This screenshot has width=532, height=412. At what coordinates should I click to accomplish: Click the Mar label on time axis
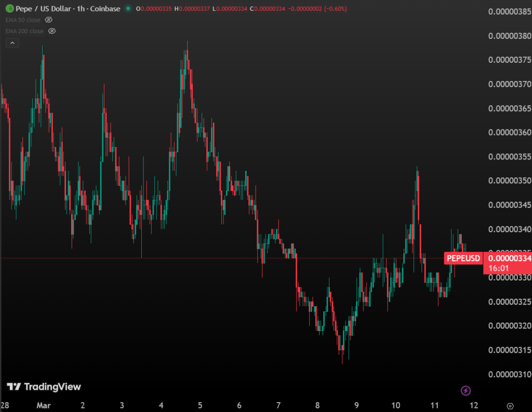[x=44, y=405]
